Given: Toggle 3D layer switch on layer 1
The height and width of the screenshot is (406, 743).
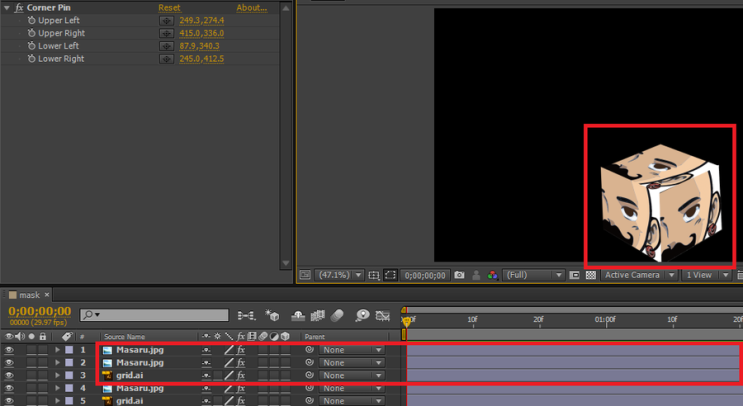Looking at the screenshot, I should point(285,350).
